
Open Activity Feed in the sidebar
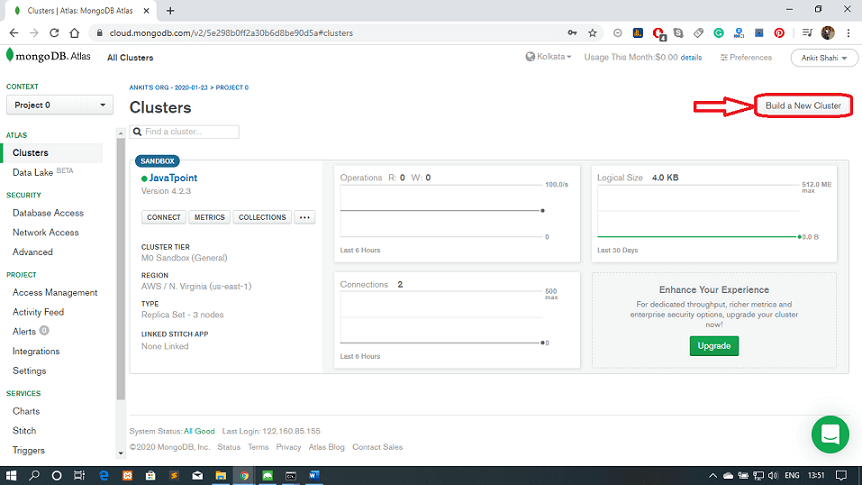(x=38, y=312)
